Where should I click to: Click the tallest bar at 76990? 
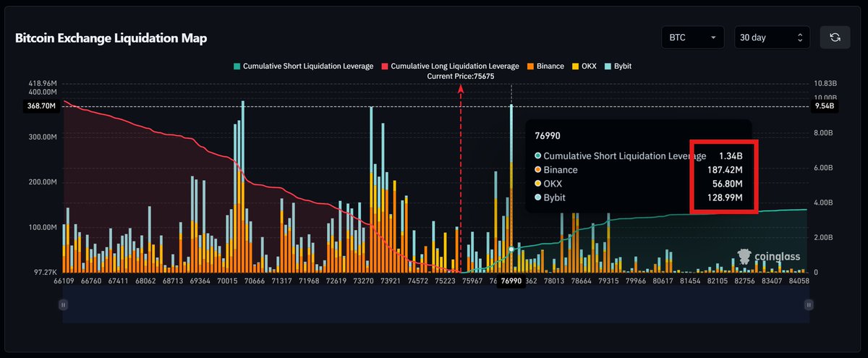(x=511, y=188)
